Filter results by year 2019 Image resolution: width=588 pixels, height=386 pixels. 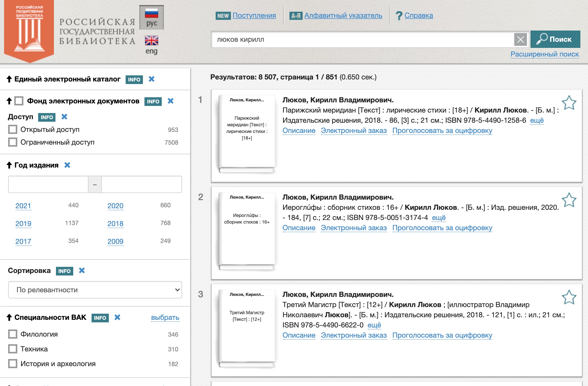coord(23,224)
